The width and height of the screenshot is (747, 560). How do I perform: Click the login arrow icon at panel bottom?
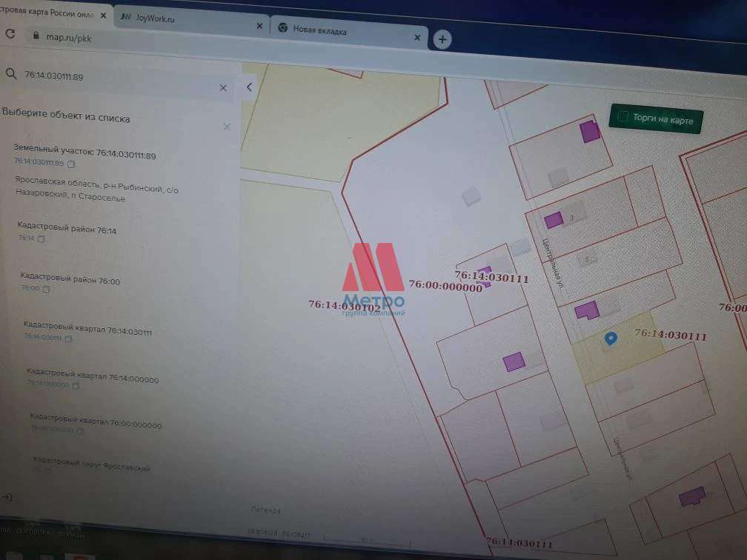point(8,496)
